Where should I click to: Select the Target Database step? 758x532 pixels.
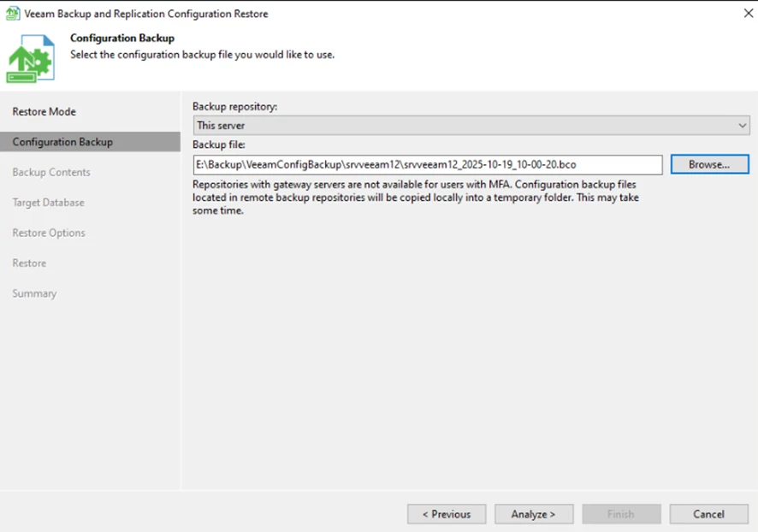49,203
